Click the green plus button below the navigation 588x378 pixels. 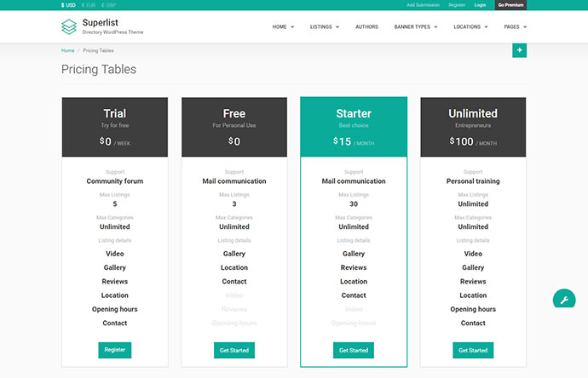coord(519,50)
